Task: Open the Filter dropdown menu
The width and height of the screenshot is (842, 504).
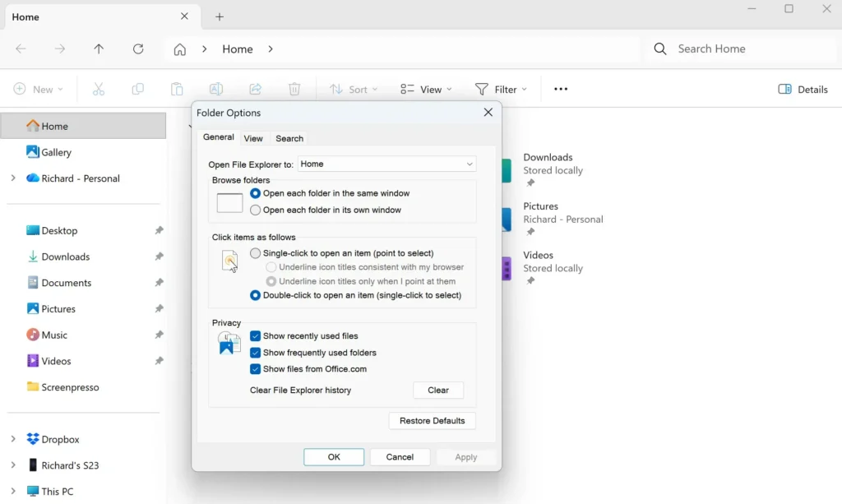Action: pos(501,89)
